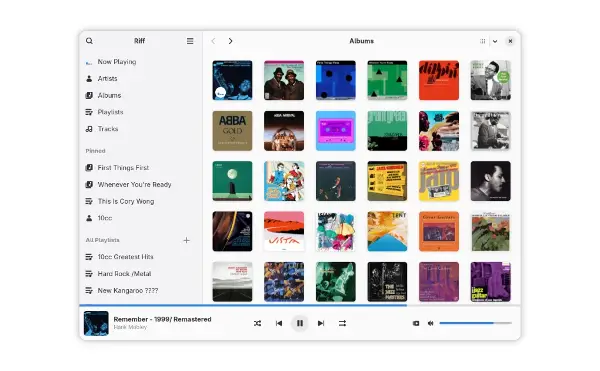Pause the current track
The height and width of the screenshot is (371, 600).
[x=300, y=323]
